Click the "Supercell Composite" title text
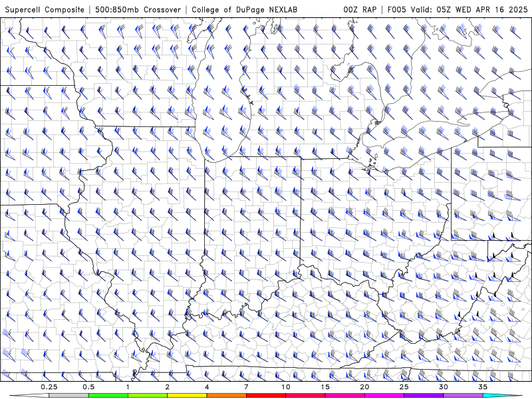532x399 pixels. pos(45,9)
